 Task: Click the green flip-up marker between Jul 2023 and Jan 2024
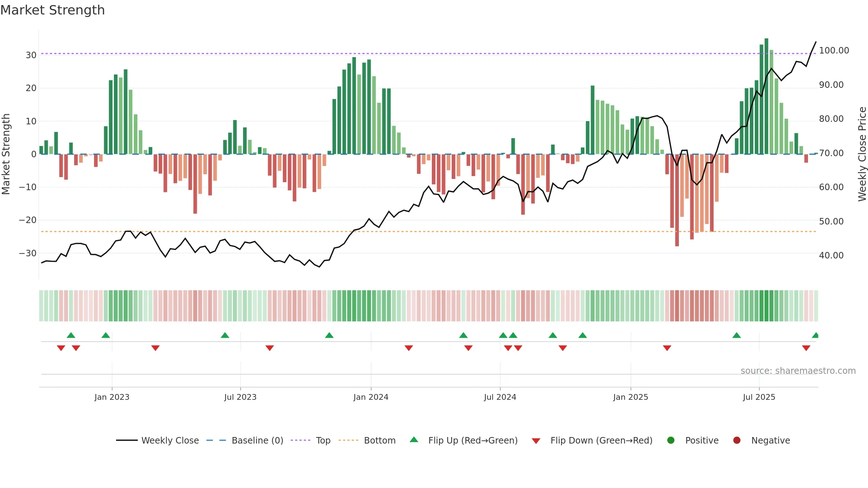(329, 335)
